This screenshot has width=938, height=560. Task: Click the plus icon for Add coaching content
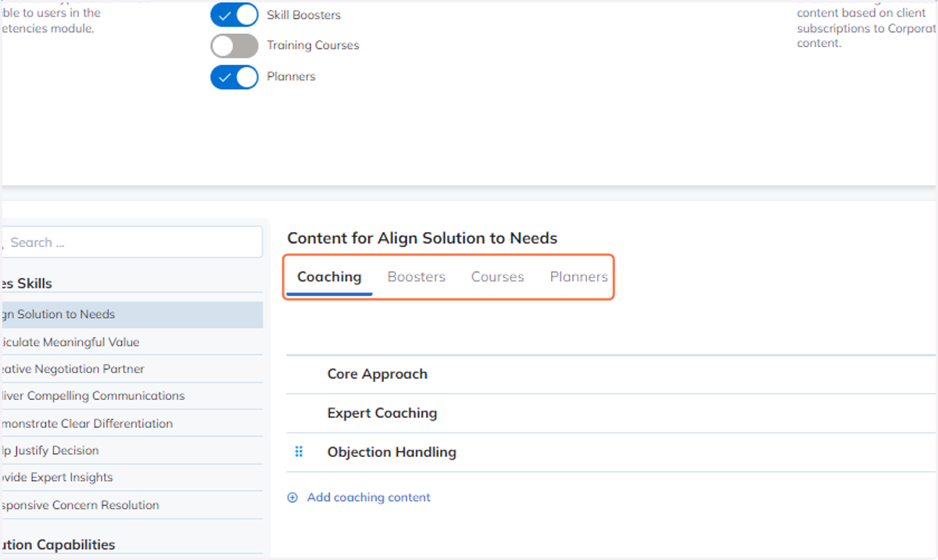(293, 498)
